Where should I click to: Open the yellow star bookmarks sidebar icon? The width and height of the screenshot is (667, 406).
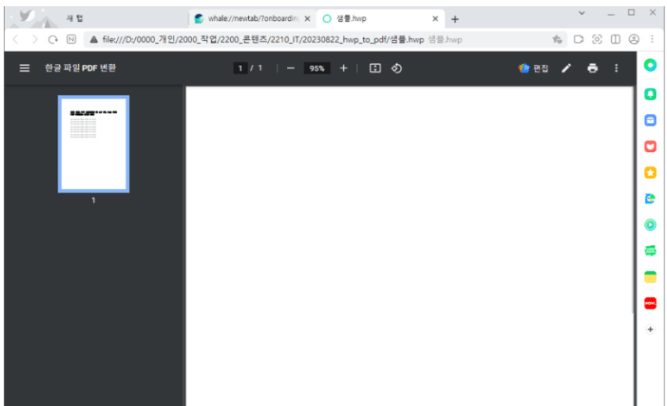pos(650,173)
